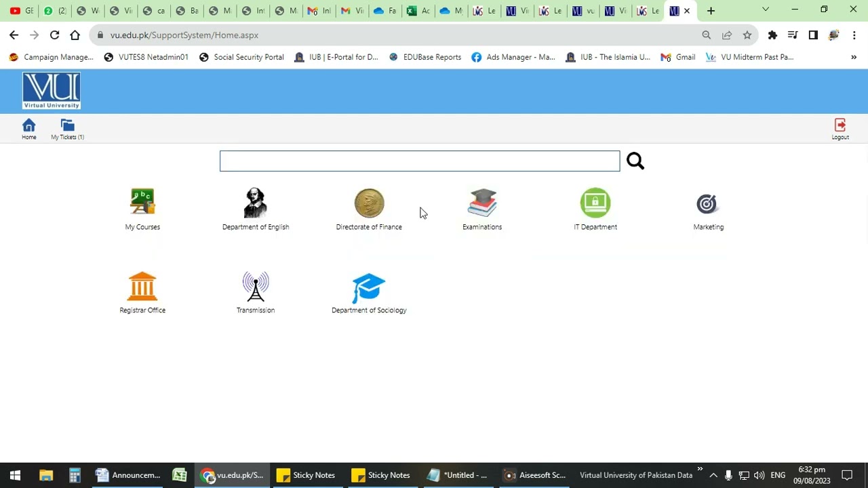Open the Transmission tower icon

pos(256,286)
